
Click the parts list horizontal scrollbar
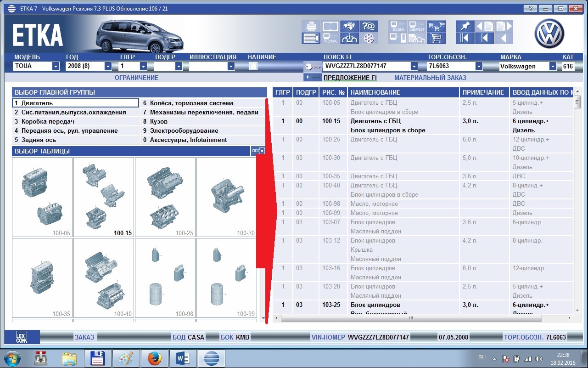click(x=411, y=318)
